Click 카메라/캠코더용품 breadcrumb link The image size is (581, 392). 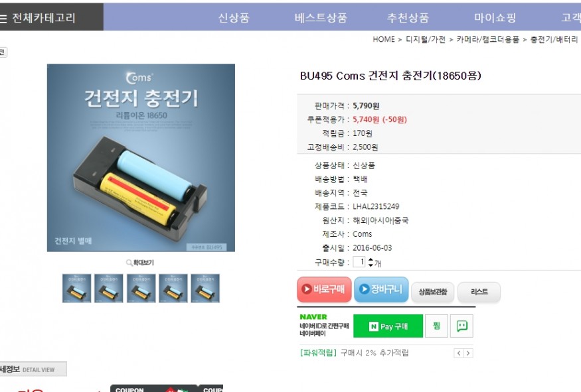(487, 40)
